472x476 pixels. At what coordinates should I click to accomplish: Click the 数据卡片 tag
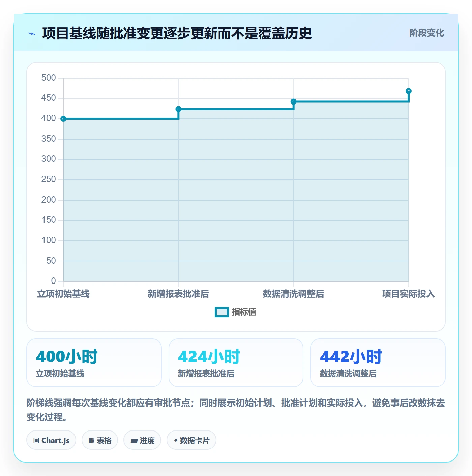click(191, 440)
